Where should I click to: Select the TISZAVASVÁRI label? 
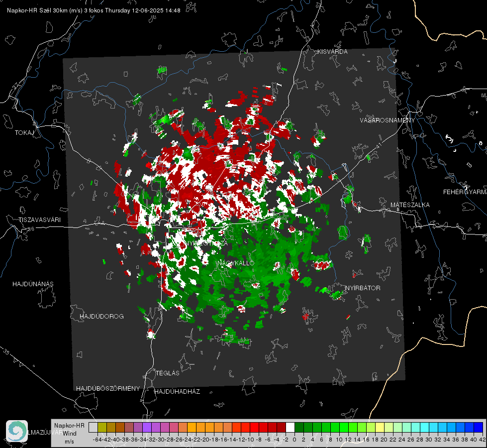[x=39, y=220]
